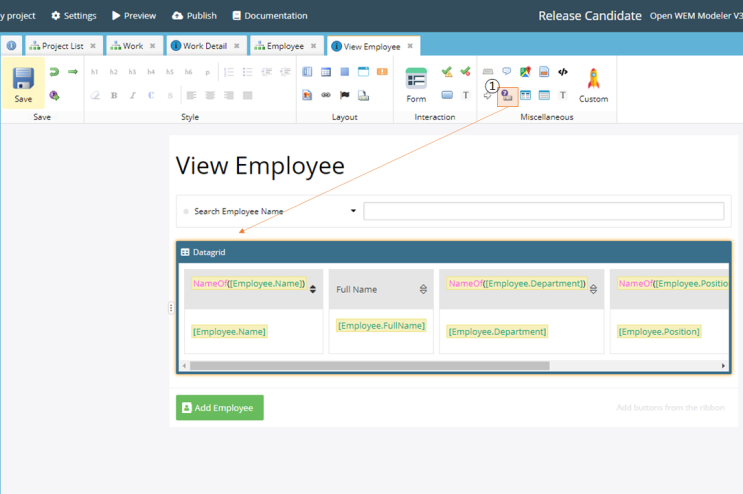Insert blue button icon in Interaction group

[x=447, y=96]
